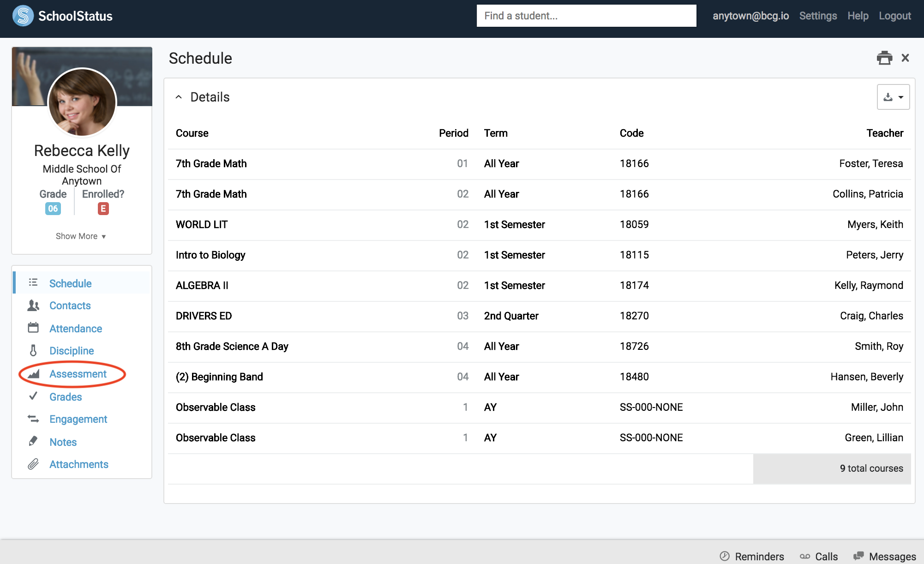Click the grade 06 badge
924x564 pixels.
click(x=53, y=209)
